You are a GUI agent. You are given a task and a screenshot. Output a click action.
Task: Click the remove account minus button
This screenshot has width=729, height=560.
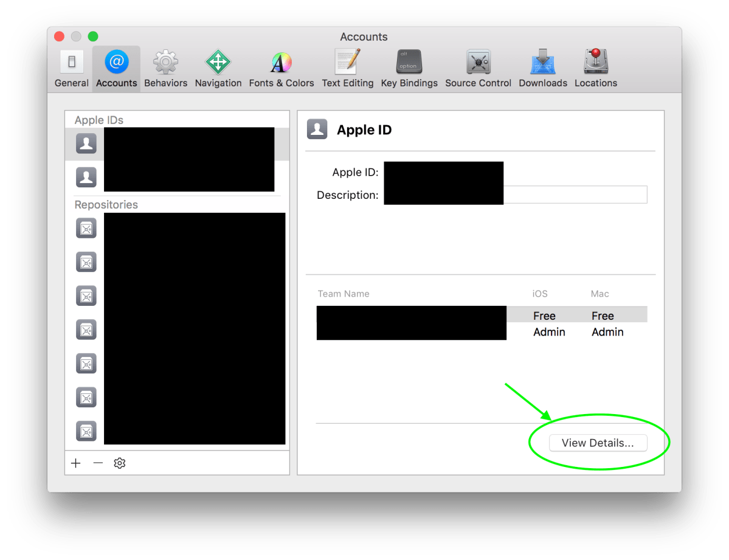(x=98, y=463)
